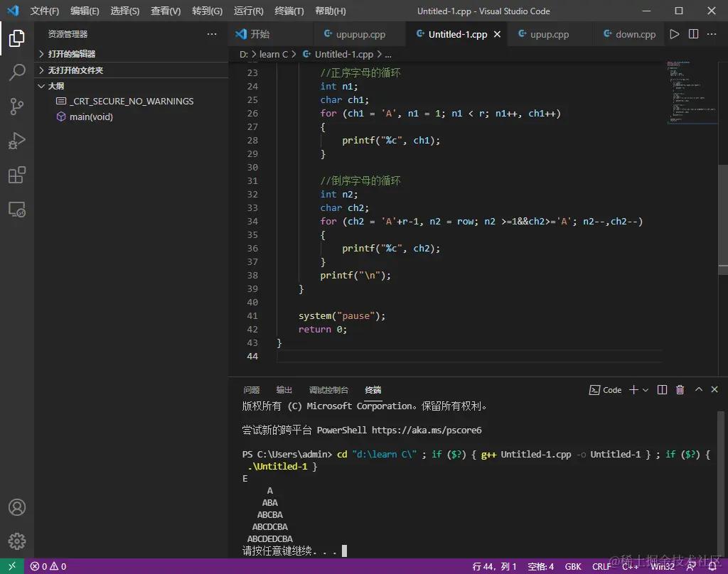The height and width of the screenshot is (574, 728).
Task: Split the terminal panel
Action: point(662,390)
